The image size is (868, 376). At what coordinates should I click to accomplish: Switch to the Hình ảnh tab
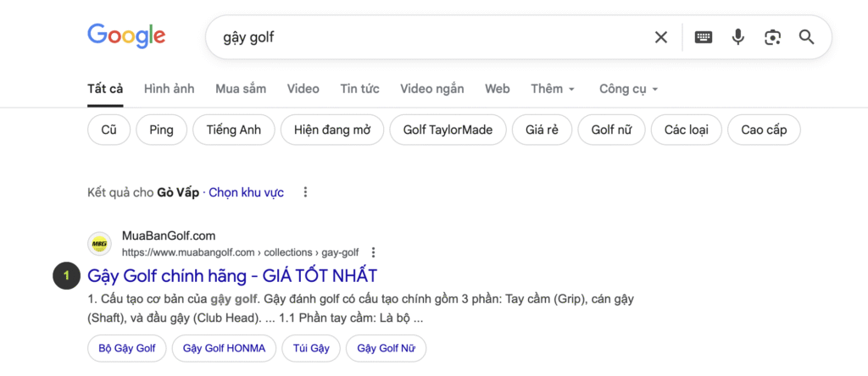coord(169,89)
